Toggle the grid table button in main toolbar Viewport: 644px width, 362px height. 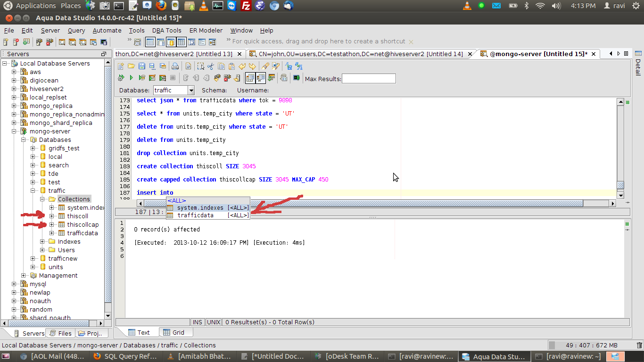181,42
